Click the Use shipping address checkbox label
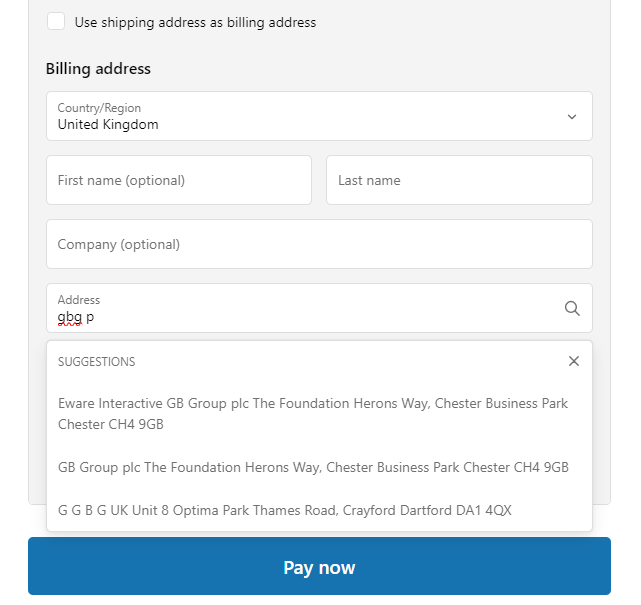 click(195, 22)
